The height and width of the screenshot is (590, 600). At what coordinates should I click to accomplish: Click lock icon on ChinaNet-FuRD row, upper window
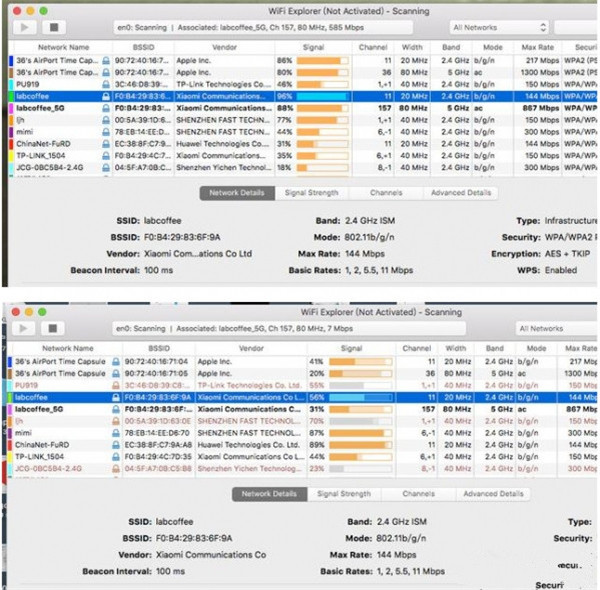click(106, 144)
